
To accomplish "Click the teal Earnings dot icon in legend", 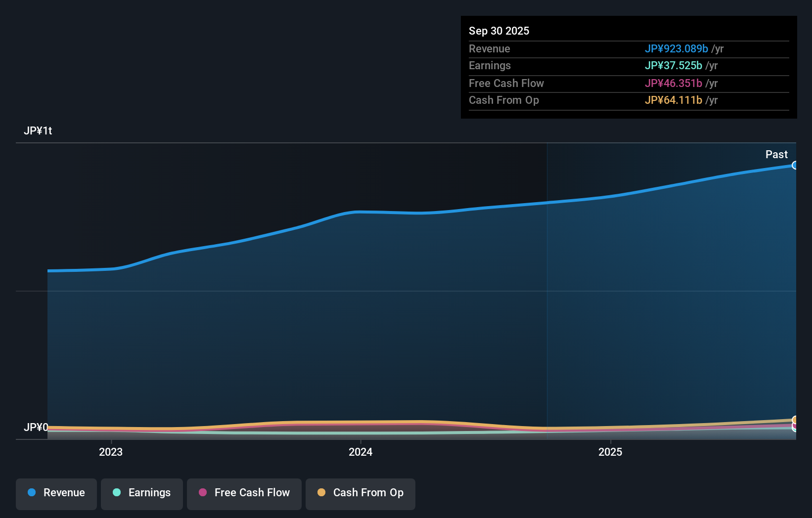I will coord(117,493).
